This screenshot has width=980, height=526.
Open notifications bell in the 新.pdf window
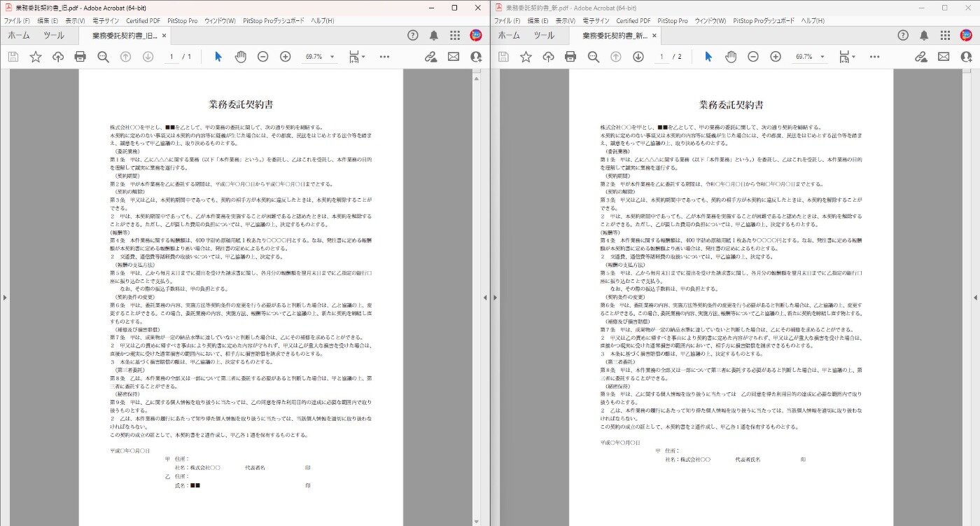click(x=923, y=35)
